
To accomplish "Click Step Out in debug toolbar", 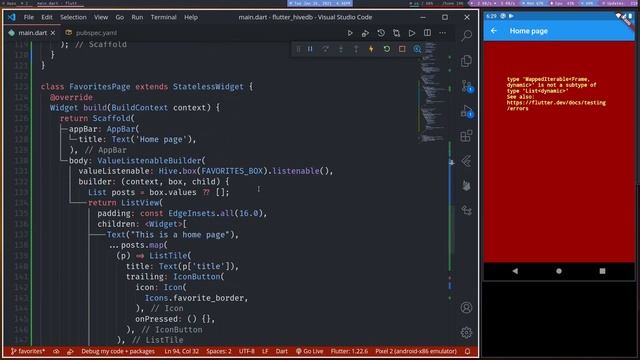I will tap(356, 49).
